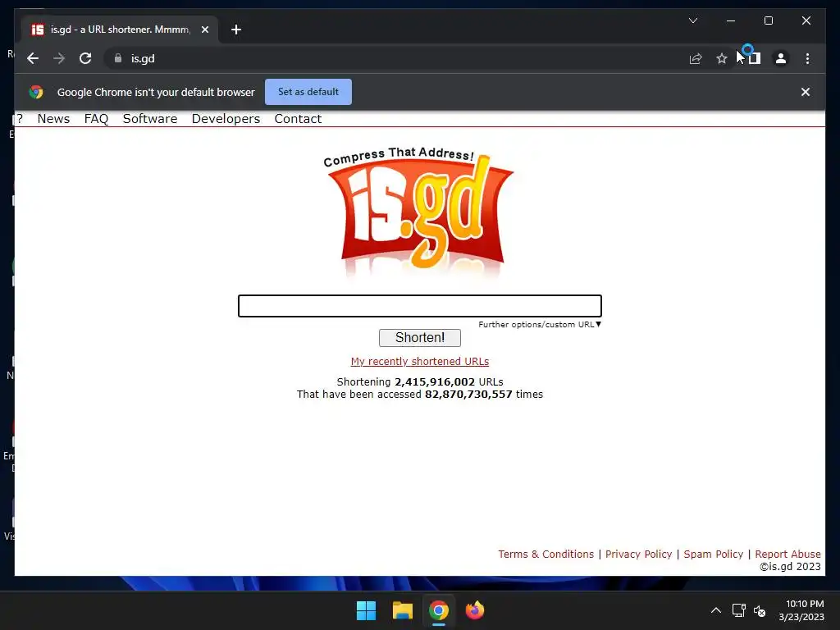Open the Chrome side panel
This screenshot has height=630, width=840.
pos(755,58)
